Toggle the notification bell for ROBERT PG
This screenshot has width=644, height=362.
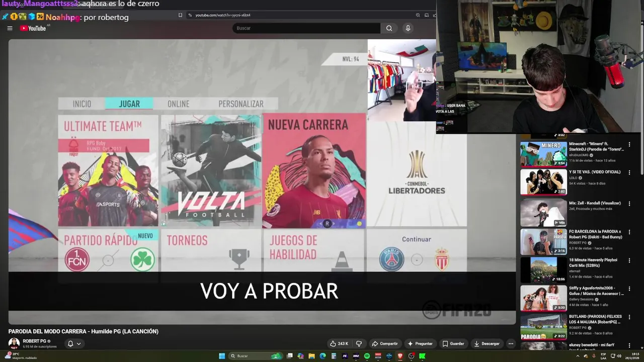point(70,344)
